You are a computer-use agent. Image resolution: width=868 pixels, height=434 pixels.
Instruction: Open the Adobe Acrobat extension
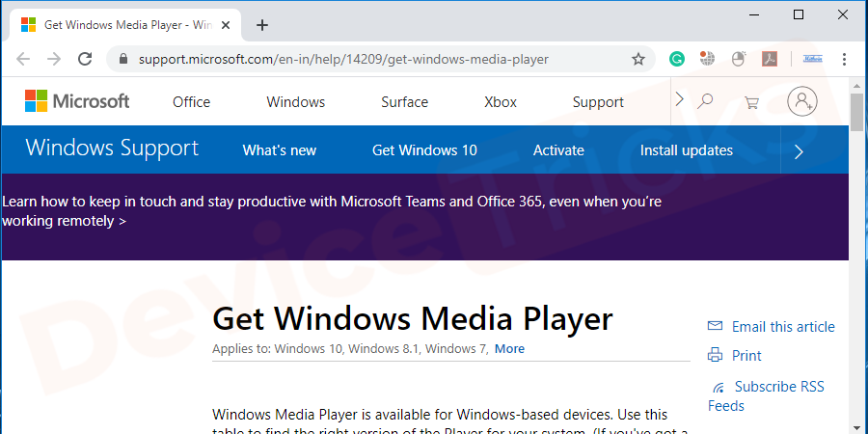coord(770,59)
